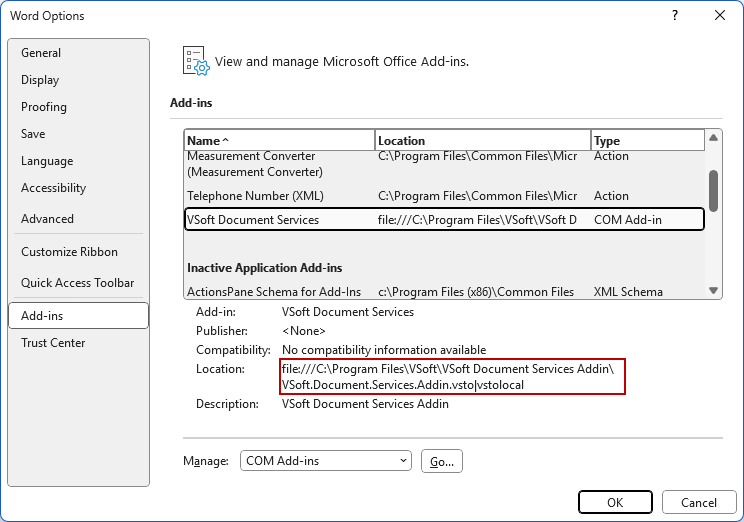Click the scroll down arrow of add-ins list
The height and width of the screenshot is (522, 744).
(x=713, y=290)
